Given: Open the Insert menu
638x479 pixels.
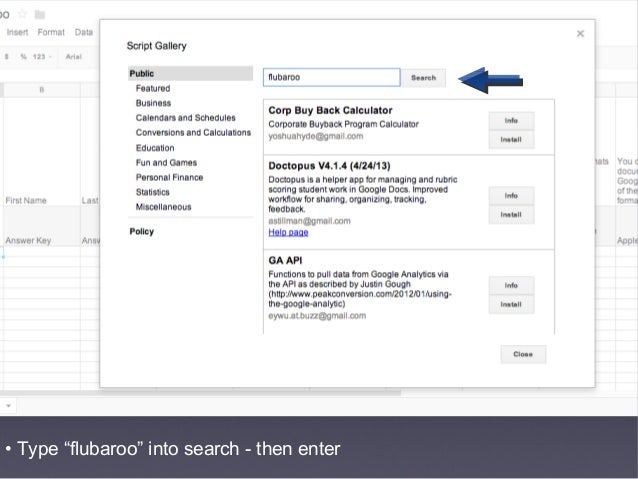Looking at the screenshot, I should (17, 32).
